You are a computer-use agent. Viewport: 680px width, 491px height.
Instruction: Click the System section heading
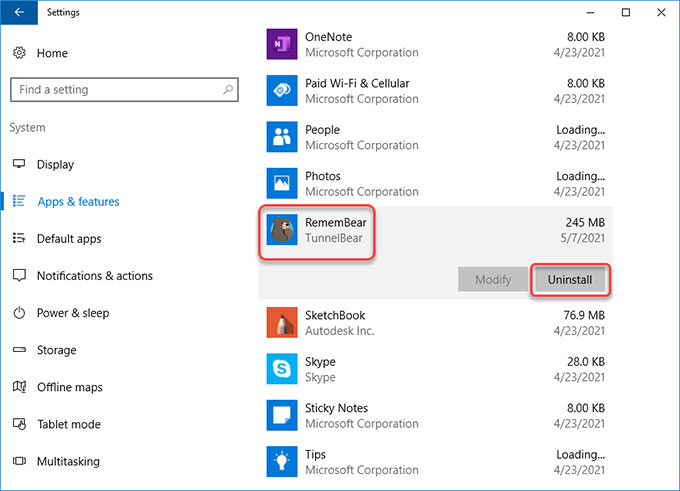coord(27,128)
